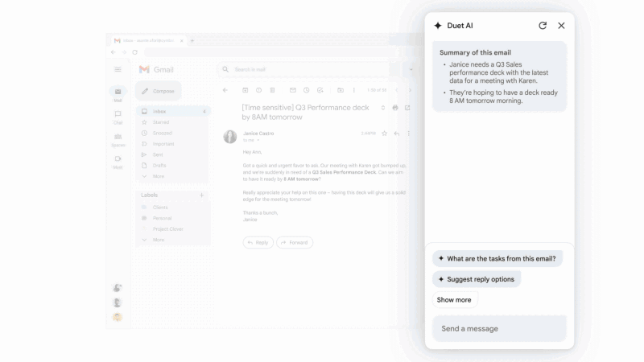Star the Janice Castro email
This screenshot has height=362, width=644.
pos(385,134)
